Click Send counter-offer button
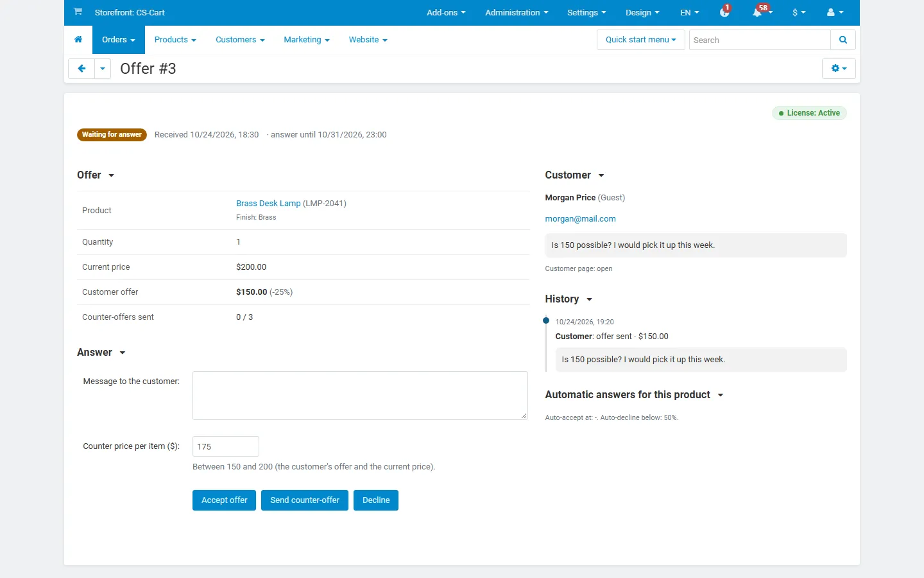924x578 pixels. click(305, 500)
